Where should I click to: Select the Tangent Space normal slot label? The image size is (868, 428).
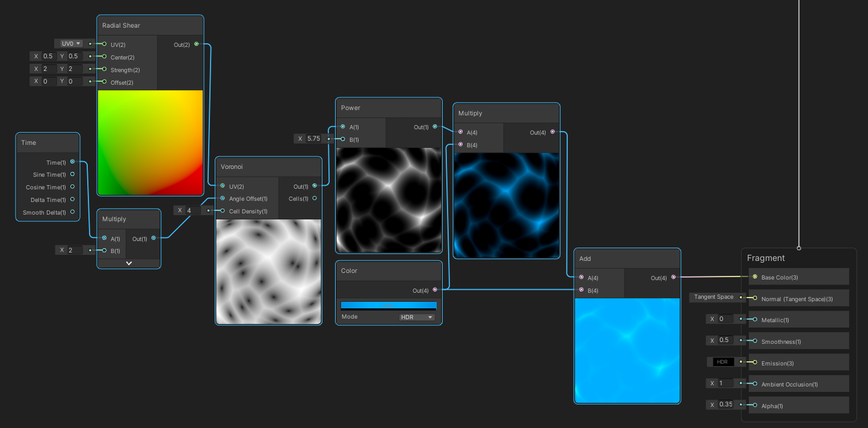tap(714, 297)
